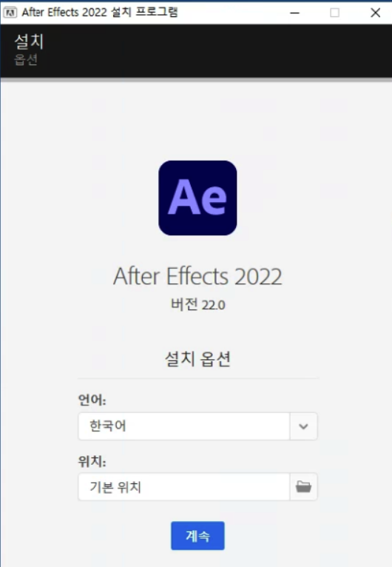Click the 설치 옵션 section heading
The height and width of the screenshot is (567, 392).
coord(198,359)
